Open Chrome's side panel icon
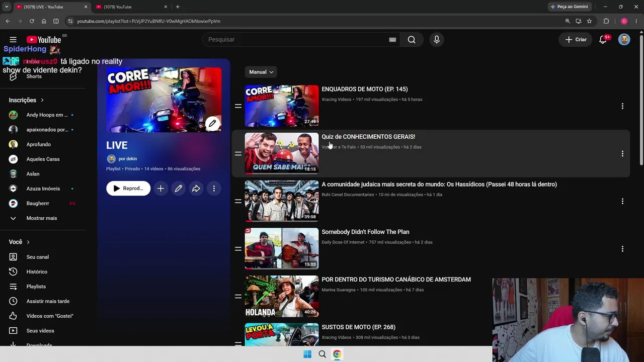The height and width of the screenshot is (362, 644). [56, 21]
